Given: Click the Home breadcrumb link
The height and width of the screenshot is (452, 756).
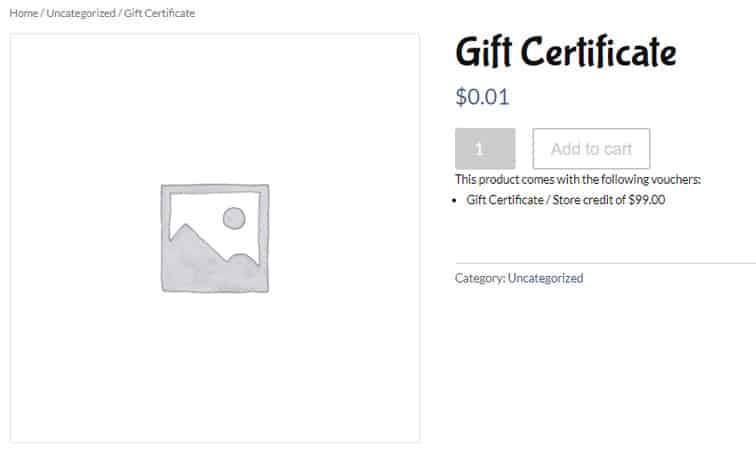Looking at the screenshot, I should (x=23, y=13).
